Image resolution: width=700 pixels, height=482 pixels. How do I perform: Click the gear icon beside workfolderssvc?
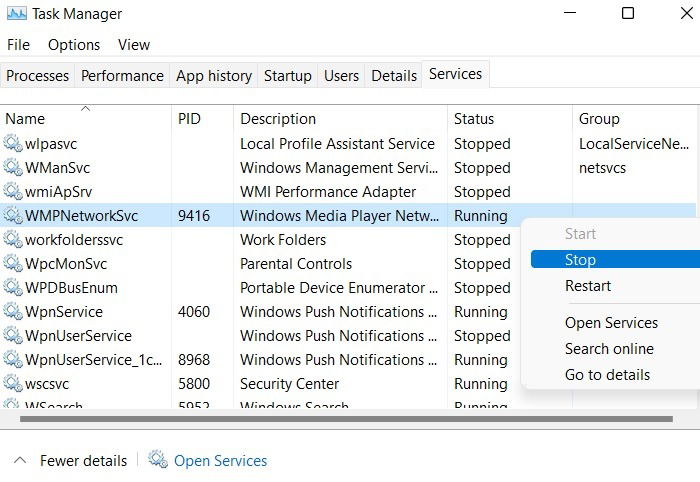[12, 240]
